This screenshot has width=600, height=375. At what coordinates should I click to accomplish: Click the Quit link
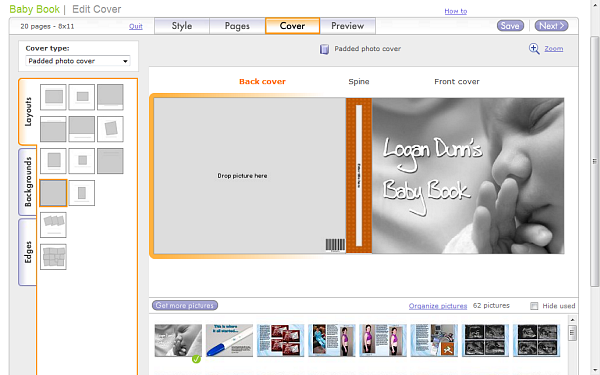tap(135, 26)
